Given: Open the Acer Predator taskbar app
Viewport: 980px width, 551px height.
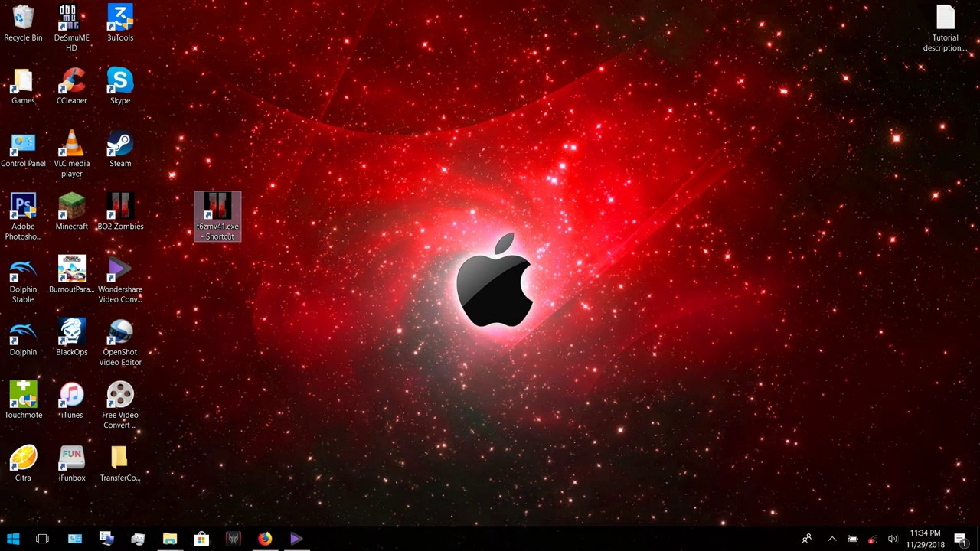Looking at the screenshot, I should coord(233,539).
